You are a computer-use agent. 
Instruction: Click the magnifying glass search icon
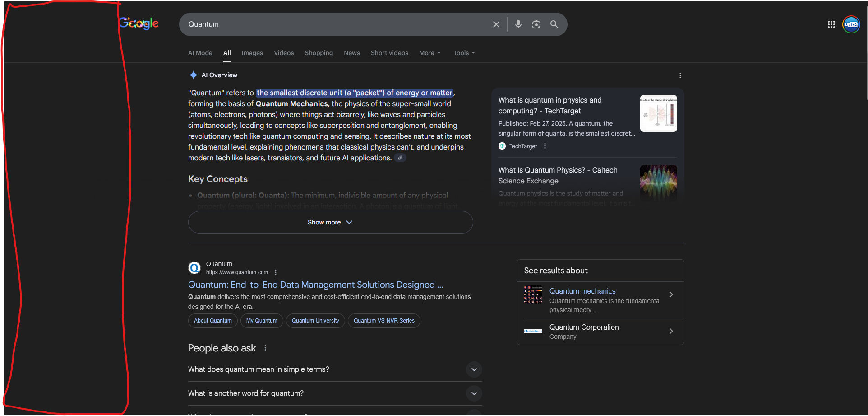(554, 24)
